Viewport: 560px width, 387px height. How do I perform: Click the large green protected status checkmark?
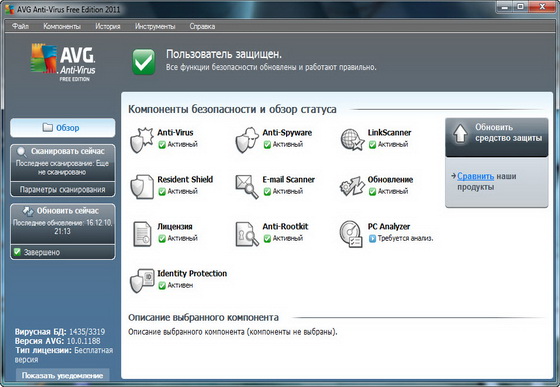pos(144,61)
